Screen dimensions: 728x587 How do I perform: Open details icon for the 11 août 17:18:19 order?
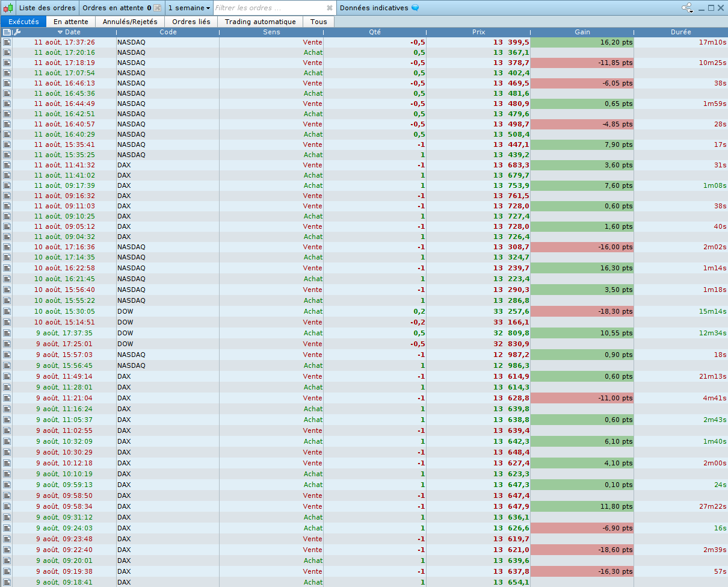click(7, 63)
